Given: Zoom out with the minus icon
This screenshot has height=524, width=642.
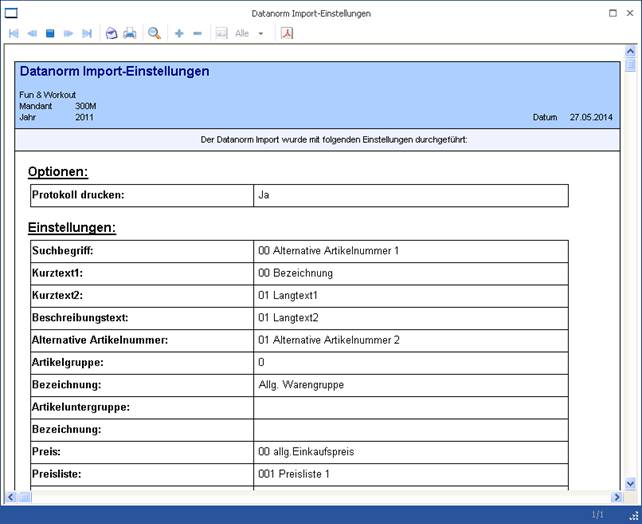Looking at the screenshot, I should (197, 33).
